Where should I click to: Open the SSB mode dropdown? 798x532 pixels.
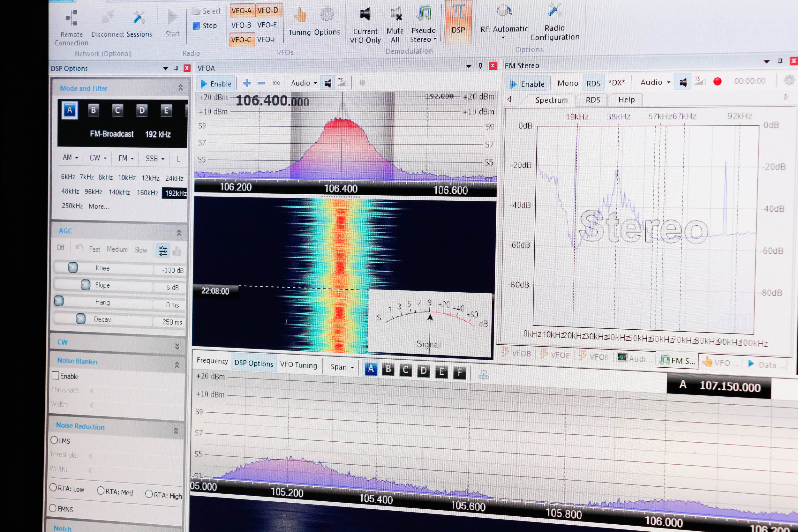click(155, 159)
